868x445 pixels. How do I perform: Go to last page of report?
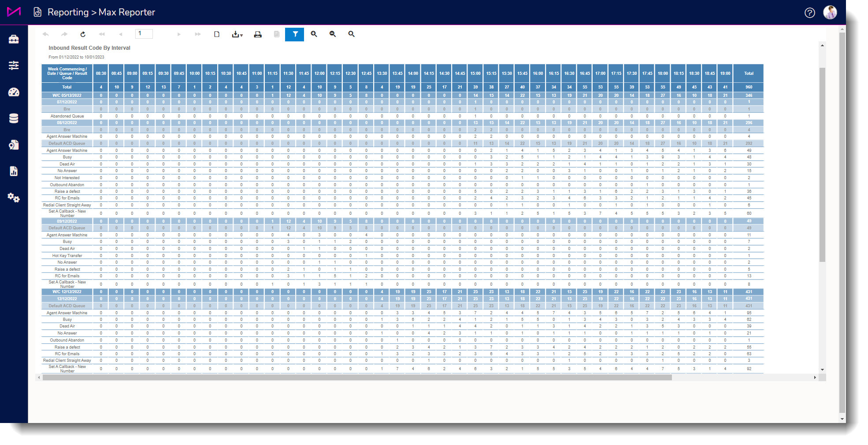198,34
